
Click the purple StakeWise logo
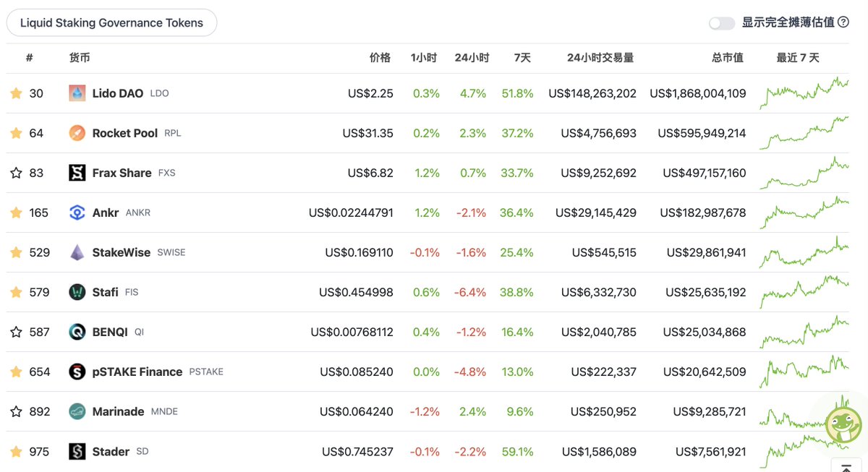(77, 252)
